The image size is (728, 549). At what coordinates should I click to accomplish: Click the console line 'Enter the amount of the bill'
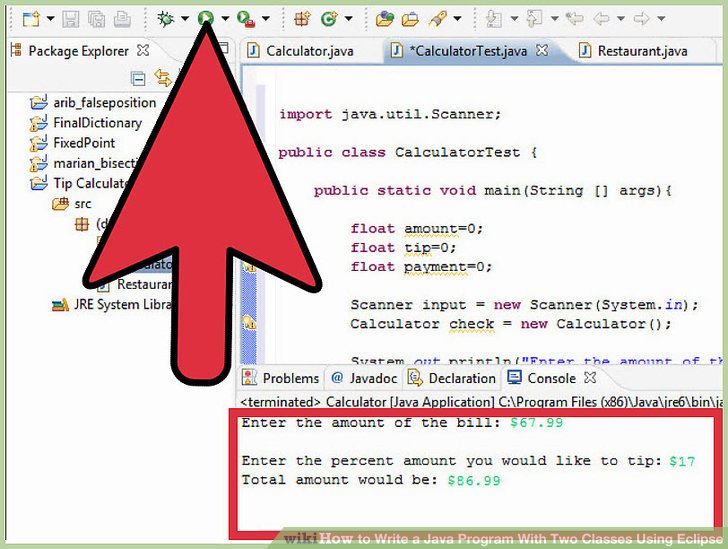click(402, 423)
